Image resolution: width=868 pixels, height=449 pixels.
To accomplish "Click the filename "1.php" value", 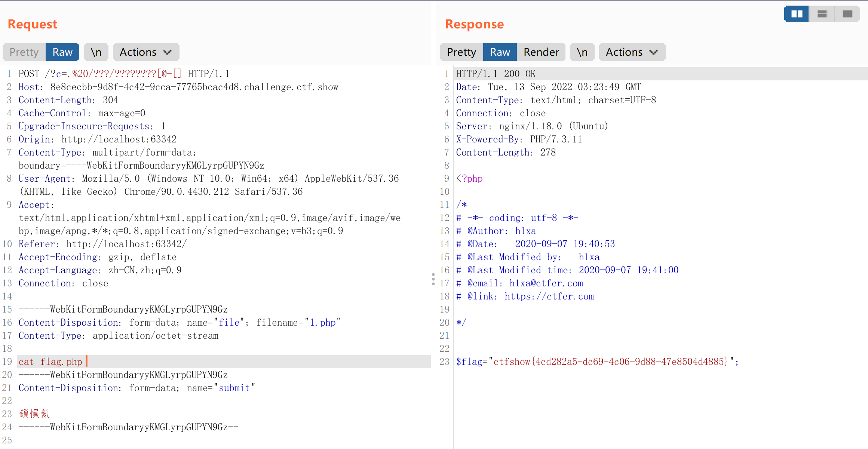I will click(322, 323).
